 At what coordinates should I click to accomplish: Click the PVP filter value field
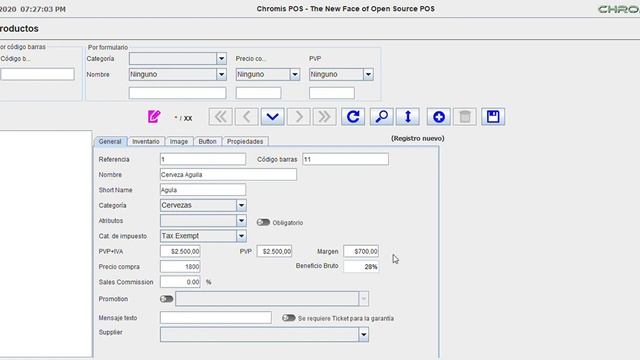click(332, 93)
